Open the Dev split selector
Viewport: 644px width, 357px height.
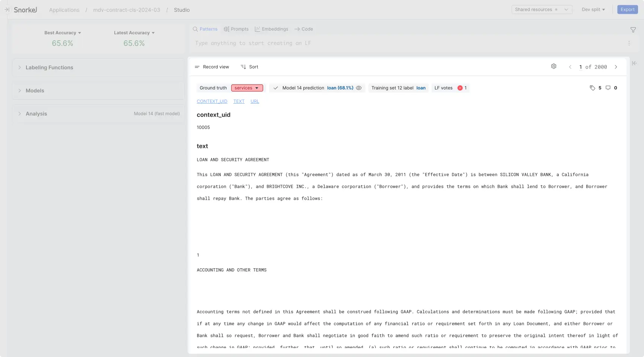(x=593, y=10)
